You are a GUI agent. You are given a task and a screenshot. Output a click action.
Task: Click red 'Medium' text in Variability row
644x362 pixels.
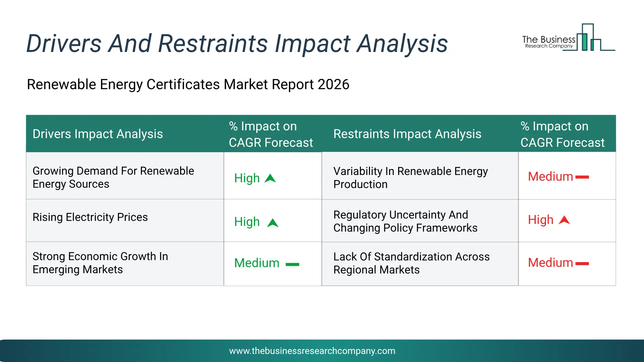pos(550,176)
